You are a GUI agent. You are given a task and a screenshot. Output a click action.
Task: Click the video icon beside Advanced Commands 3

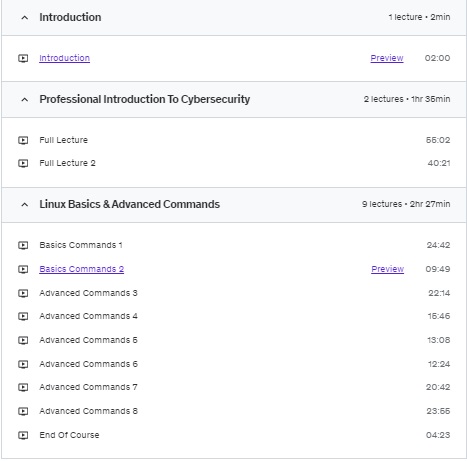(x=23, y=293)
